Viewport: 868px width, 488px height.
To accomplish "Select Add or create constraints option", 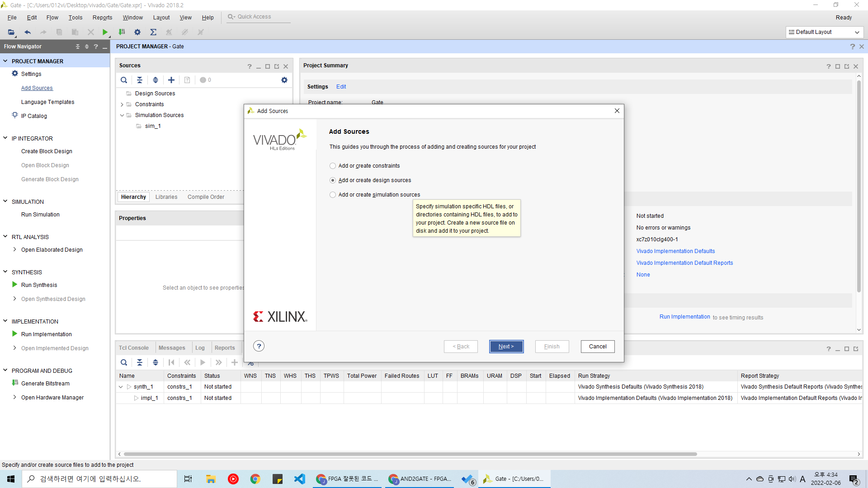I will pyautogui.click(x=333, y=166).
